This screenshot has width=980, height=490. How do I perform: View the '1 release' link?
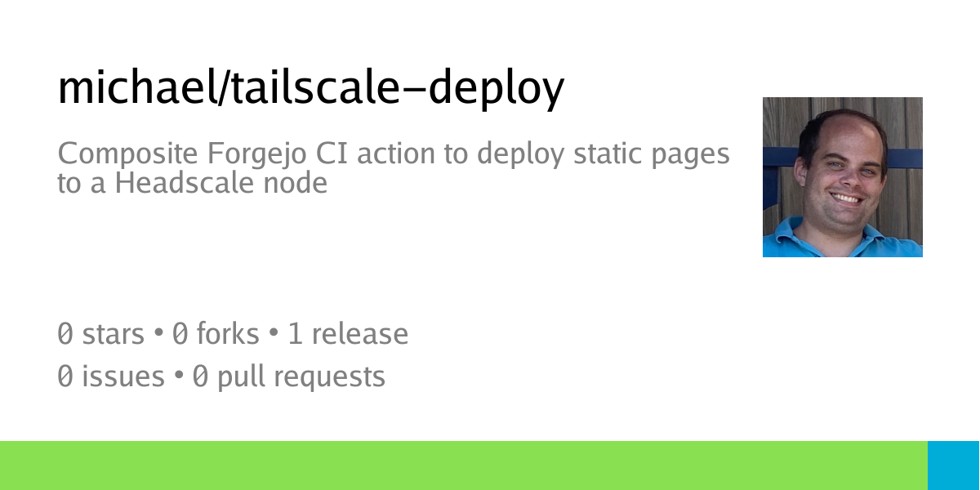(x=347, y=334)
